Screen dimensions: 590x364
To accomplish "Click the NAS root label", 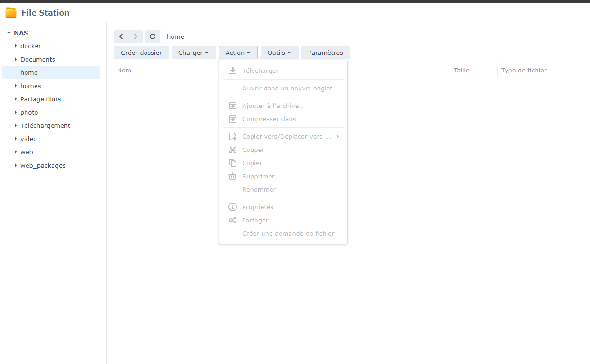I will click(x=21, y=33).
